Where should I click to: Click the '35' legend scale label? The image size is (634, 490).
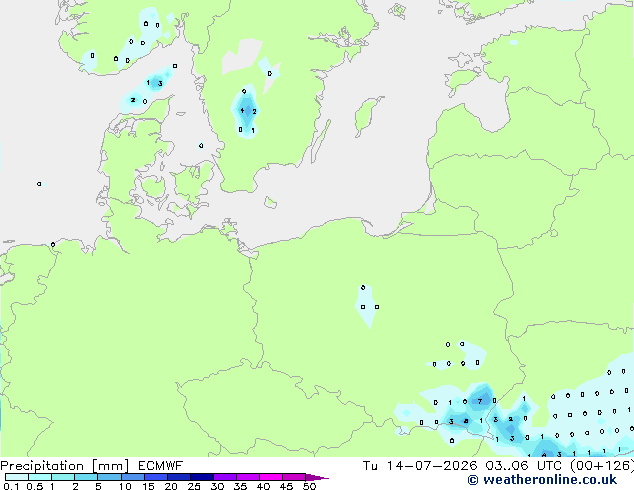click(x=240, y=486)
